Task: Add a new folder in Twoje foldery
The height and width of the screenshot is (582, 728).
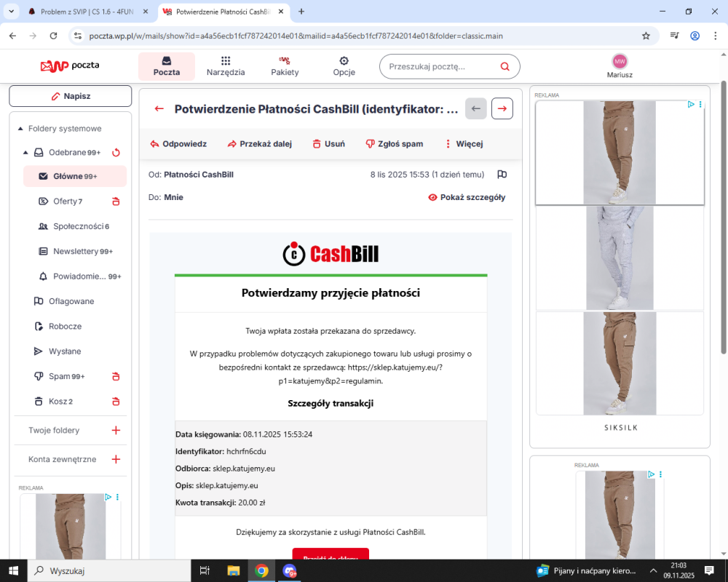Action: (116, 430)
